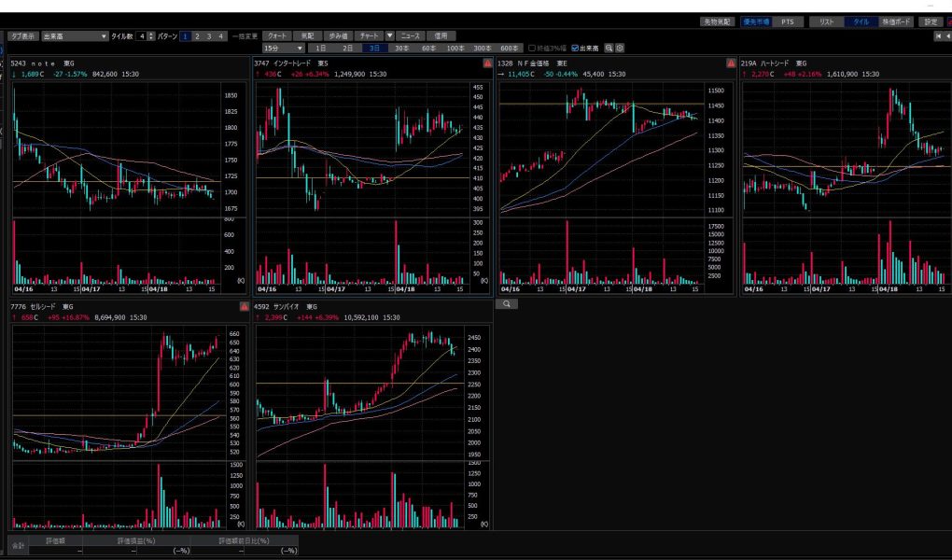Click the alert icon on 7776 セルシード tile

245,305
